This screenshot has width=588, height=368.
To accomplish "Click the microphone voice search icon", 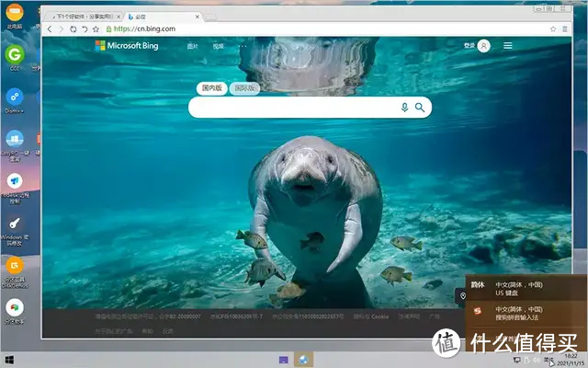I will point(404,108).
